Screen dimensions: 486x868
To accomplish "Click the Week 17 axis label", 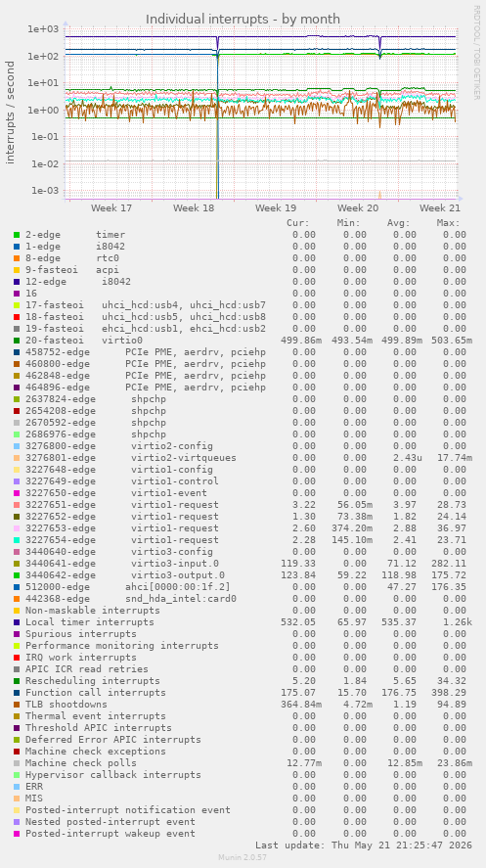I will coord(111,208).
